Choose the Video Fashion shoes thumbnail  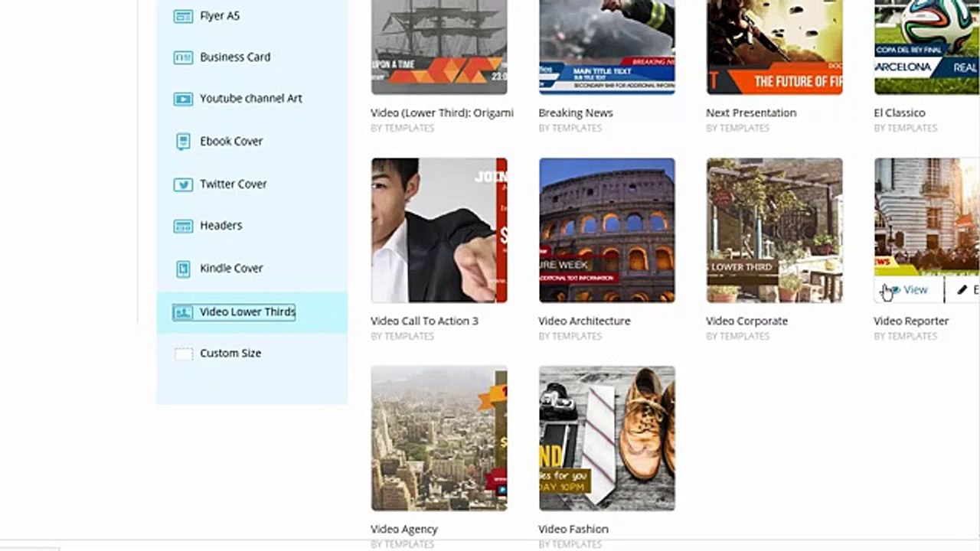[x=607, y=439]
